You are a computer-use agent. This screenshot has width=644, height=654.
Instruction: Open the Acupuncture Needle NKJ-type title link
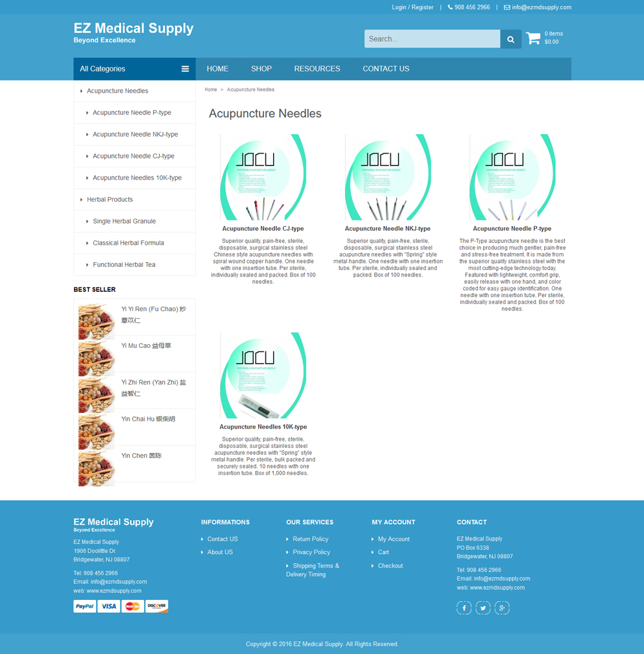(388, 229)
